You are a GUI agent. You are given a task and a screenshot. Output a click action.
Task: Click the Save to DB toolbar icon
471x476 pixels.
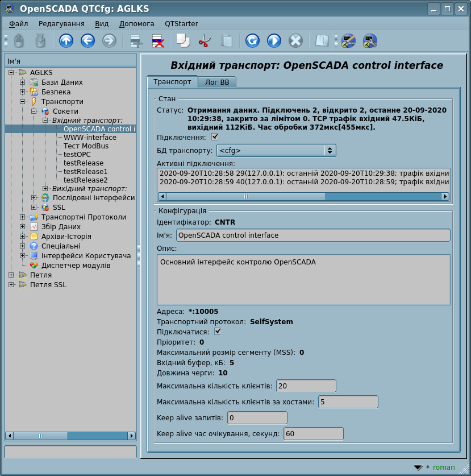click(x=40, y=41)
